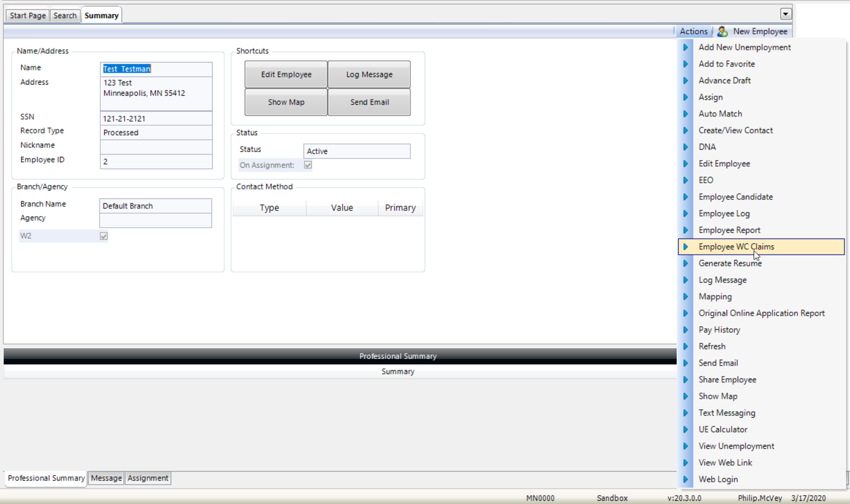Click the arrow icon beside Mapping
This screenshot has width=850, height=504.
pyautogui.click(x=686, y=297)
